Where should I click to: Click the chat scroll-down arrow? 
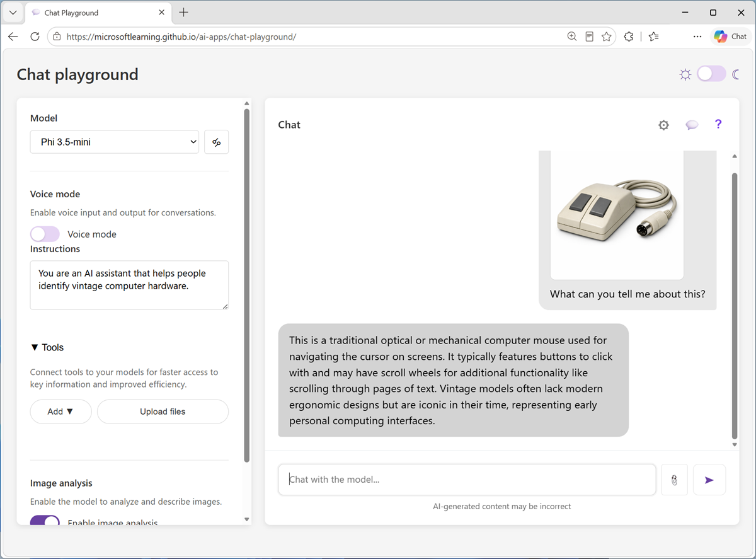(x=735, y=444)
